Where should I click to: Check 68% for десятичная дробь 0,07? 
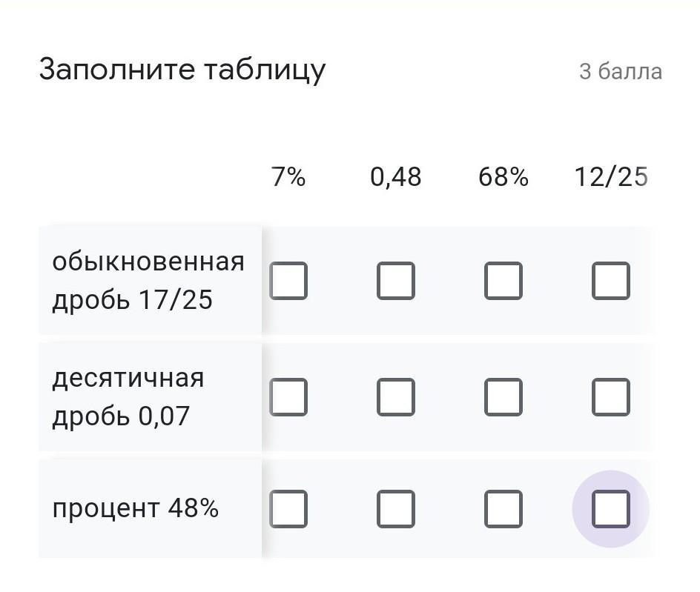[503, 397]
